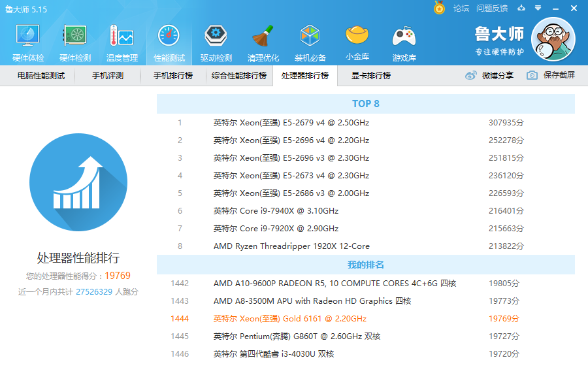The height and width of the screenshot is (392, 588).
Task: Open 游戏库 gamepad icon
Action: click(404, 42)
